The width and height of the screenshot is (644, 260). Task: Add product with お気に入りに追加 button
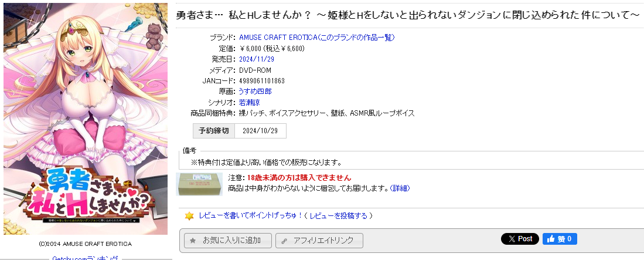[x=228, y=241]
